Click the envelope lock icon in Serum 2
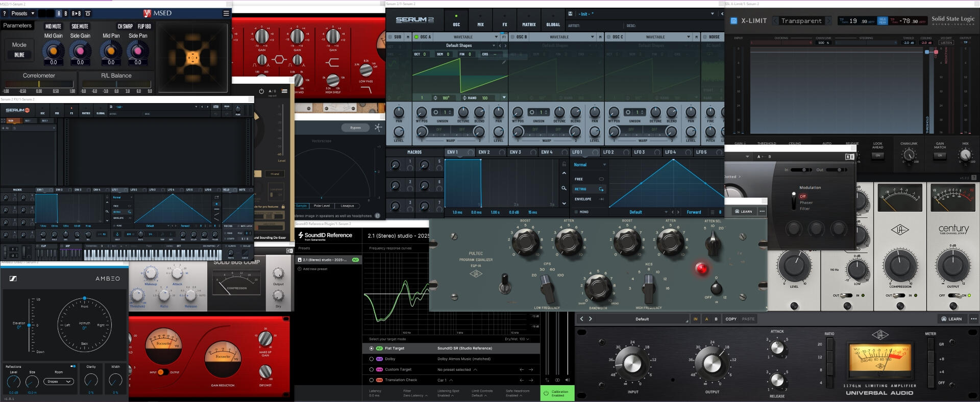The image size is (980, 402). 564,164
